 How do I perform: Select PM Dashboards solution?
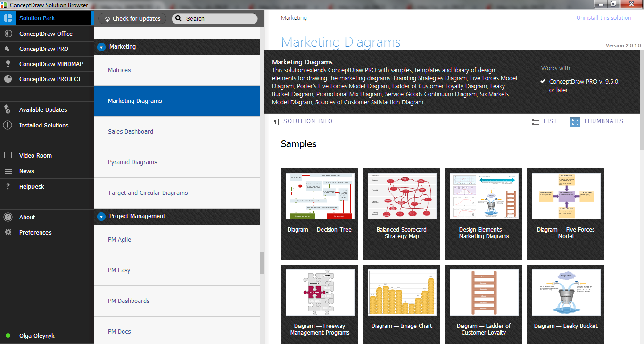(x=177, y=301)
